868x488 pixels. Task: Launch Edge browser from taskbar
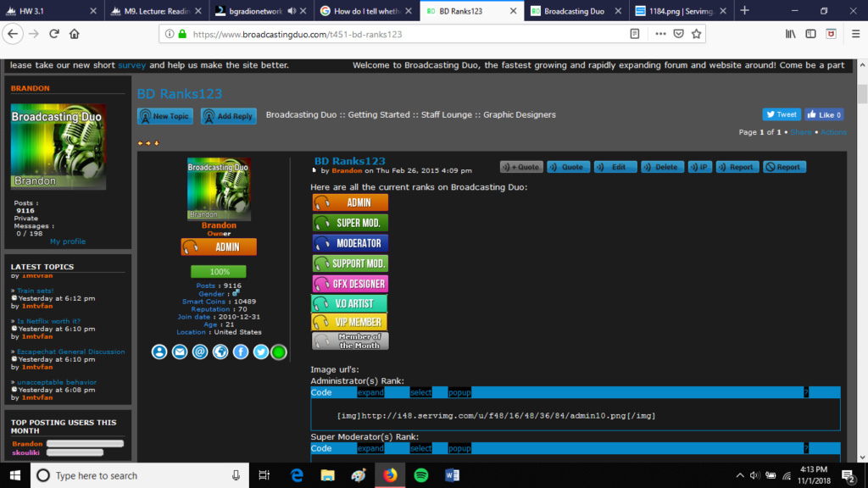pyautogui.click(x=297, y=475)
